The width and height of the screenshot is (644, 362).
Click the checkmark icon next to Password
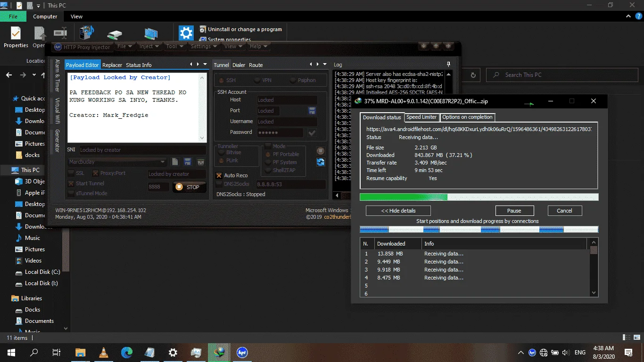point(312,133)
